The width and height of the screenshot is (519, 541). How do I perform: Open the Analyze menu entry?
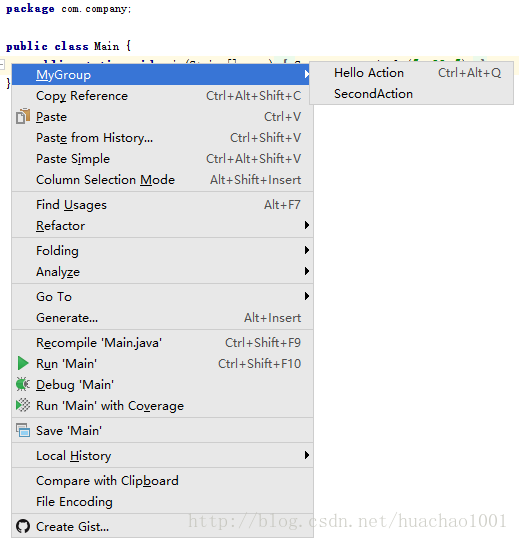click(162, 272)
